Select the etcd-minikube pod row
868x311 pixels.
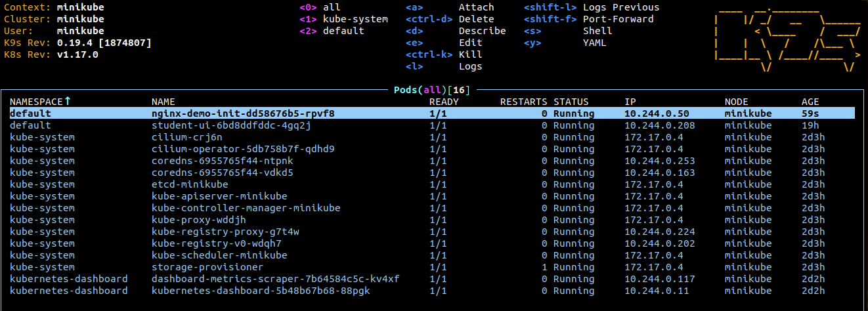click(x=190, y=184)
